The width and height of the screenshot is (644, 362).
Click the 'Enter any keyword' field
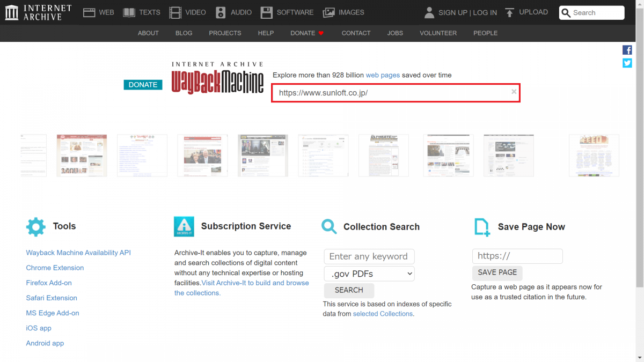tap(369, 256)
